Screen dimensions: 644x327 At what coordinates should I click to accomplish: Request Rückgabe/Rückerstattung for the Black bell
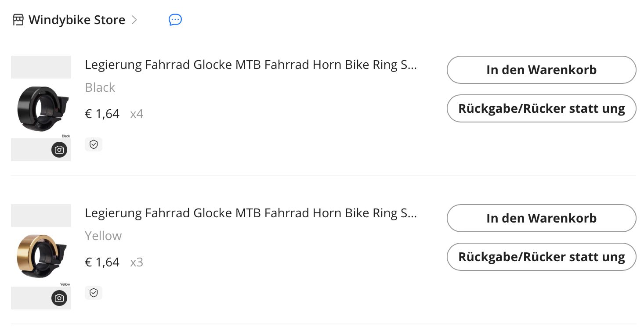click(x=541, y=108)
